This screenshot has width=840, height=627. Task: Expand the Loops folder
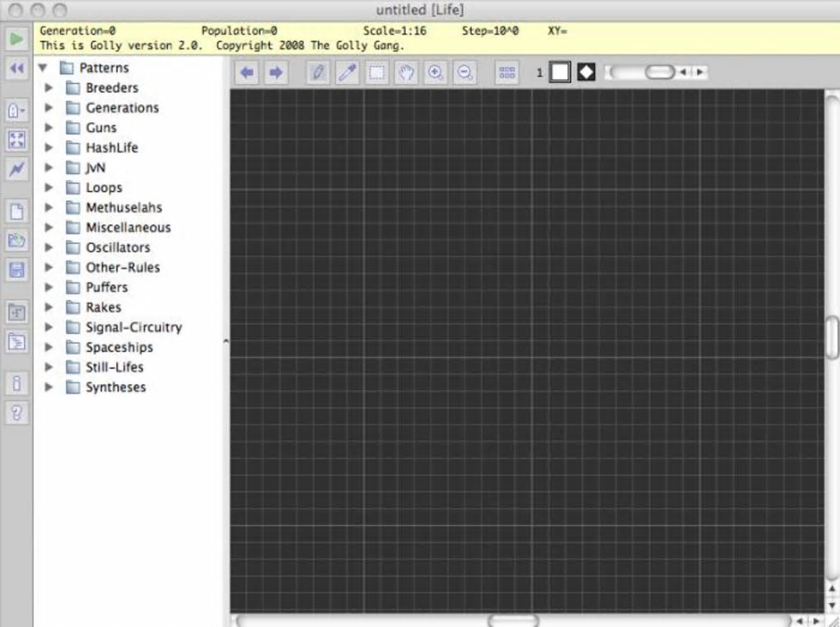[x=49, y=187]
